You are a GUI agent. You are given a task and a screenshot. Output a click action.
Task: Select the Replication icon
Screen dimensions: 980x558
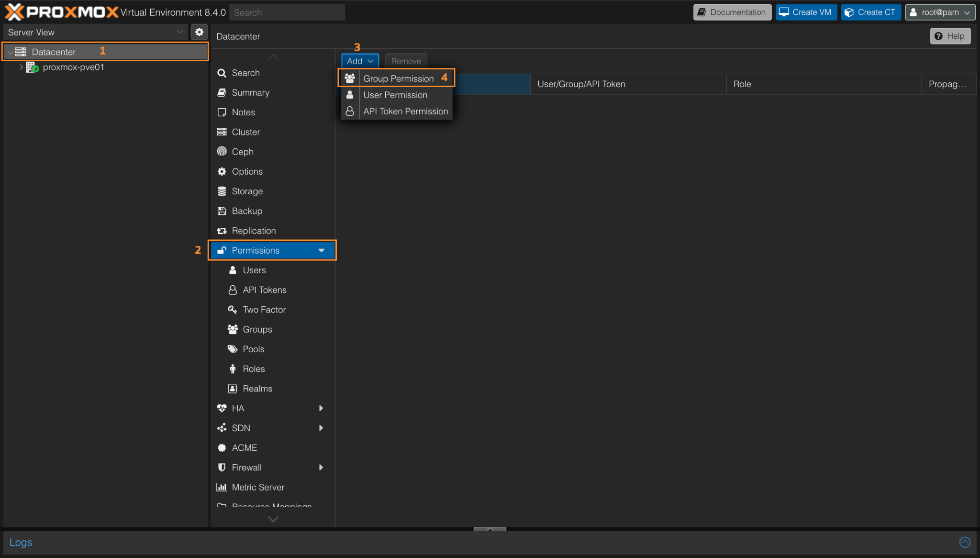pos(222,231)
